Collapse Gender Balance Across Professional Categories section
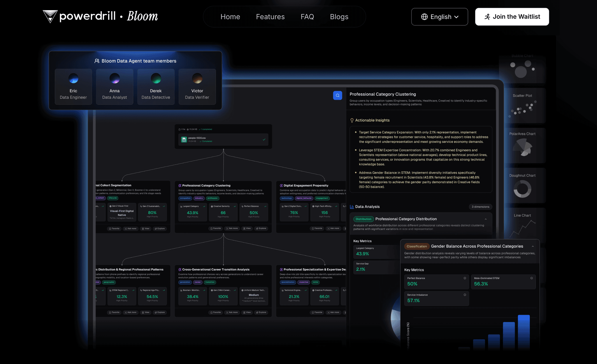597x364 pixels. pyautogui.click(x=533, y=246)
